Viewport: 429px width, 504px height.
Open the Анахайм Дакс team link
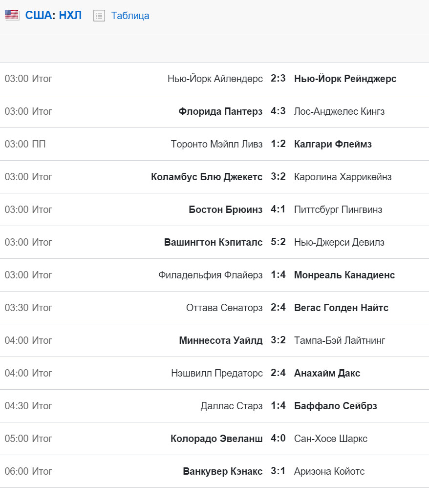[327, 373]
